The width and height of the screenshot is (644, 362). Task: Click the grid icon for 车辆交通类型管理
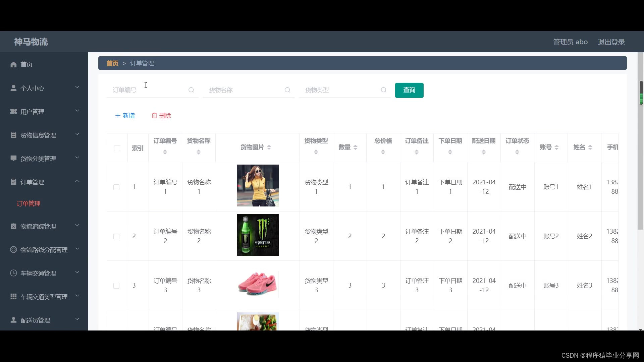13,297
